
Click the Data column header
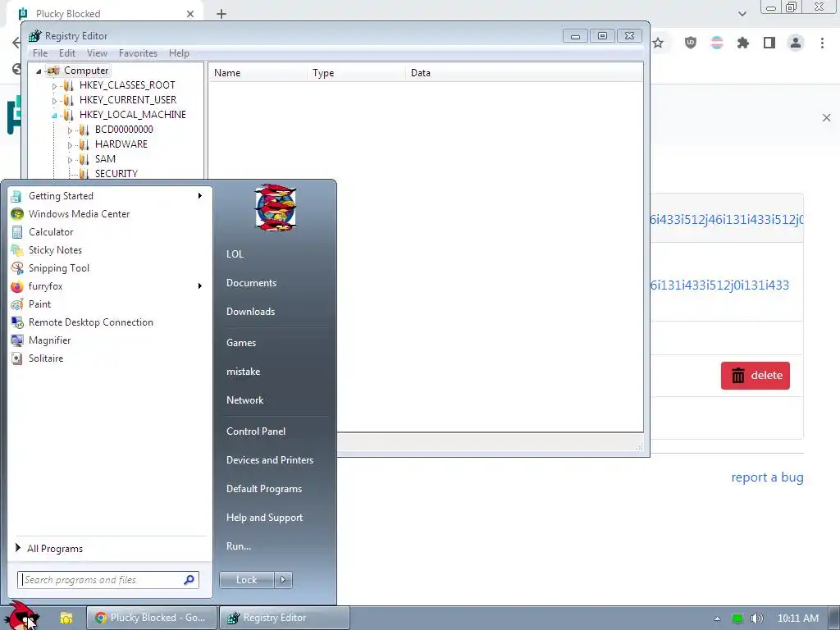[524, 73]
